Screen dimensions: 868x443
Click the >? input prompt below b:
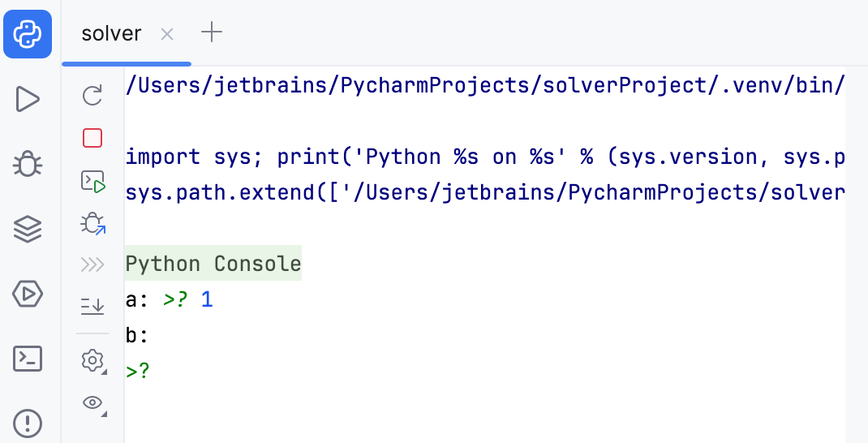[x=139, y=372]
